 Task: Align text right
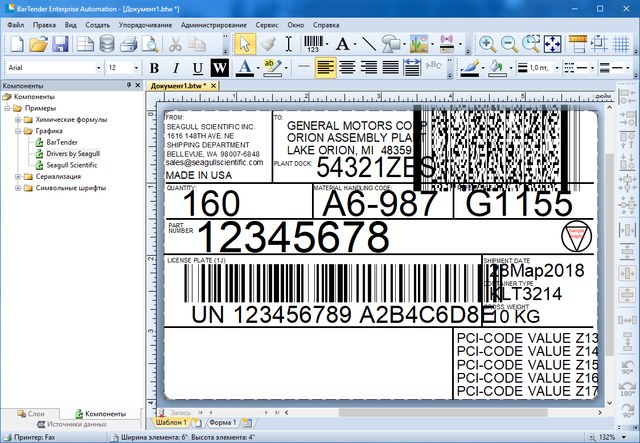pyautogui.click(x=369, y=68)
